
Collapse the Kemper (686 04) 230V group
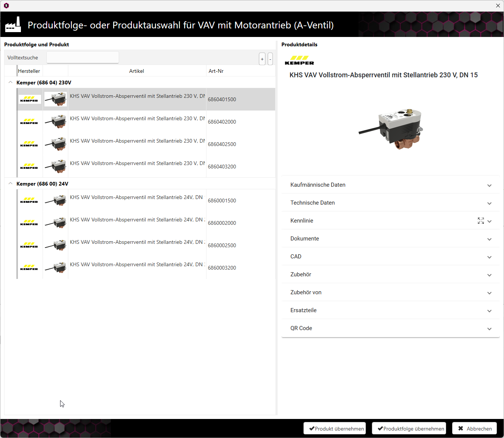click(10, 83)
